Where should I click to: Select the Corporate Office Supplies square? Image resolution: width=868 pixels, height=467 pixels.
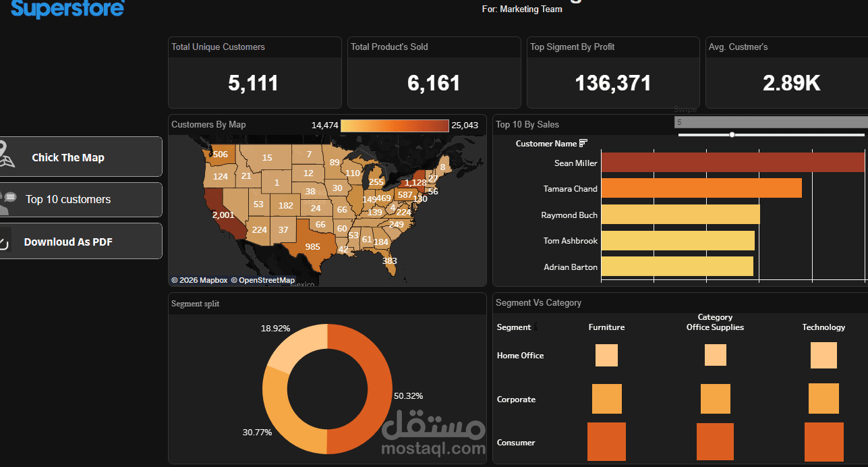pos(716,399)
